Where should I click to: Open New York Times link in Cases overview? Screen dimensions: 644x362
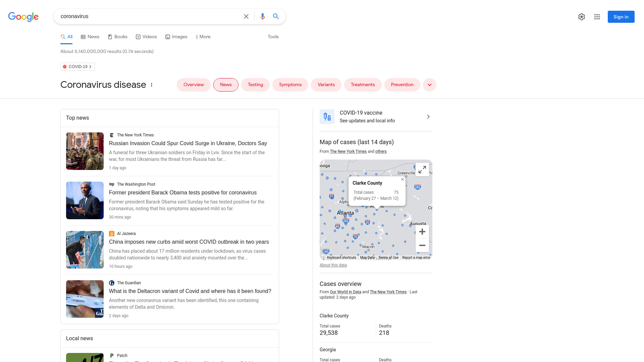(x=388, y=292)
